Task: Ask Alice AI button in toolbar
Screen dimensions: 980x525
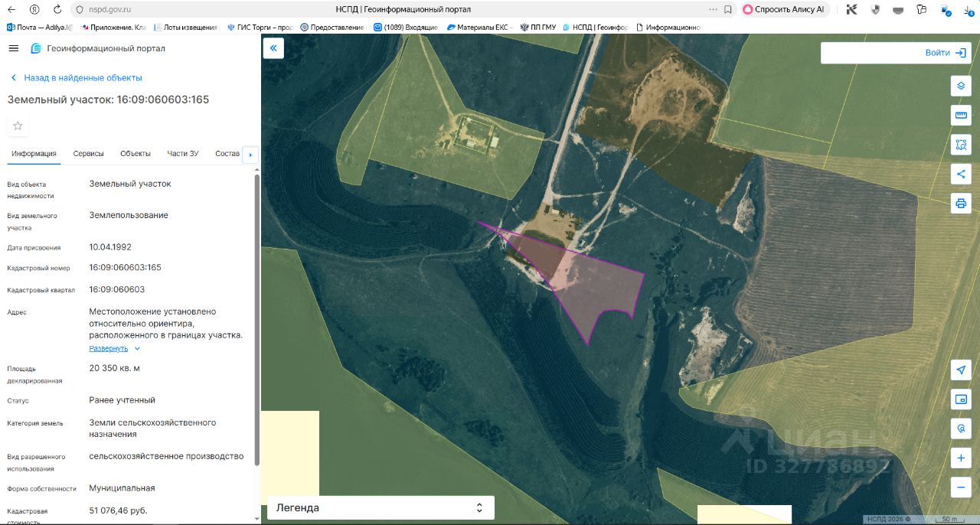Action: click(x=786, y=9)
